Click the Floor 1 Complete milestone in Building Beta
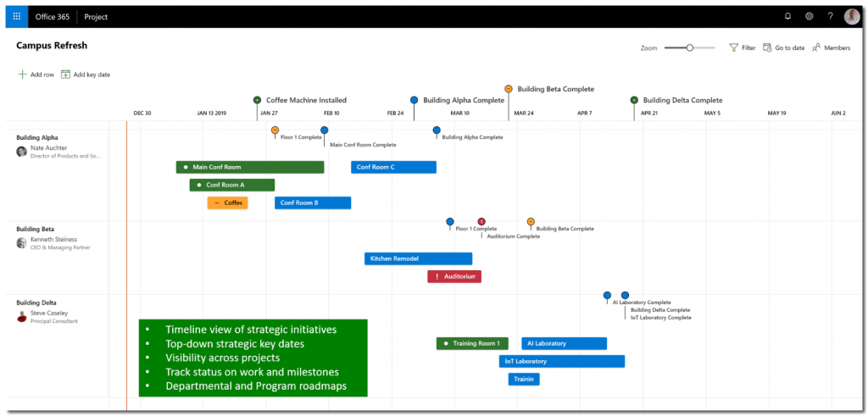Image resolution: width=868 pixels, height=416 pixels. [450, 222]
